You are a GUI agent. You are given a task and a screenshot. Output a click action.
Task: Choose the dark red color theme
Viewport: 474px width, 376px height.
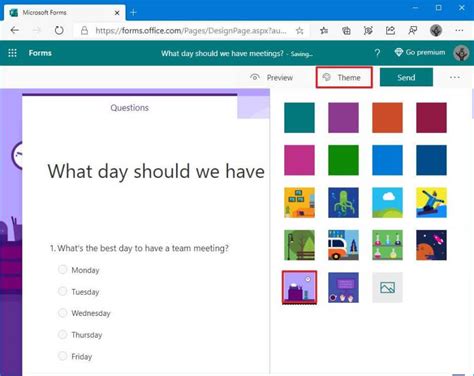coord(431,118)
